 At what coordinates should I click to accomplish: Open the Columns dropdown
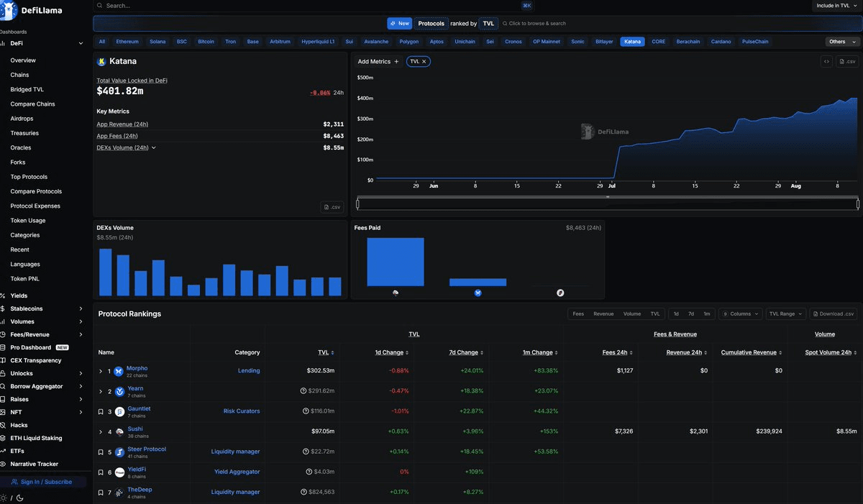(x=740, y=314)
